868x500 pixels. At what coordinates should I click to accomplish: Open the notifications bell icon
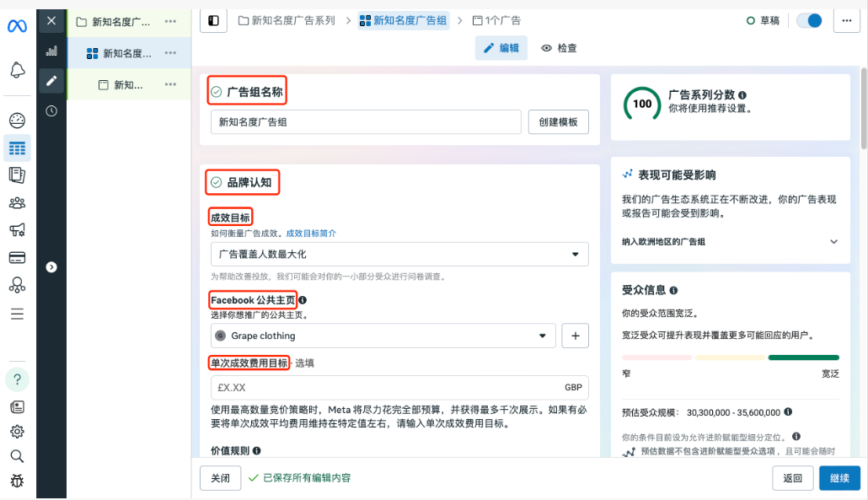(18, 70)
